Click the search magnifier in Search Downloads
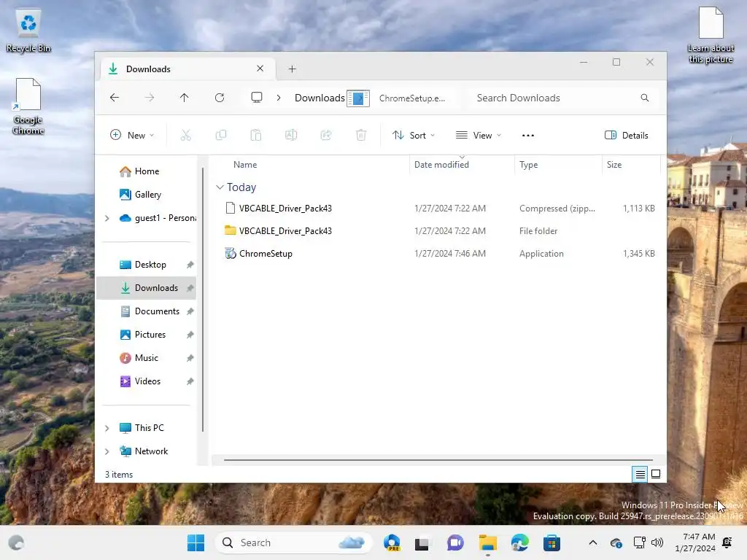The width and height of the screenshot is (747, 560). click(645, 98)
